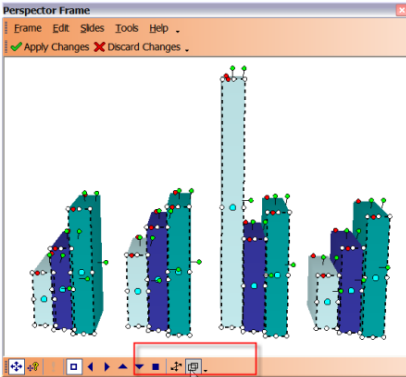Click the Apply Changes button

tap(50, 47)
